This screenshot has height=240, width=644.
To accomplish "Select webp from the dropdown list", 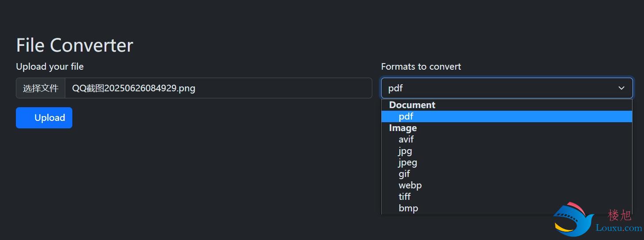I will coord(507,185).
